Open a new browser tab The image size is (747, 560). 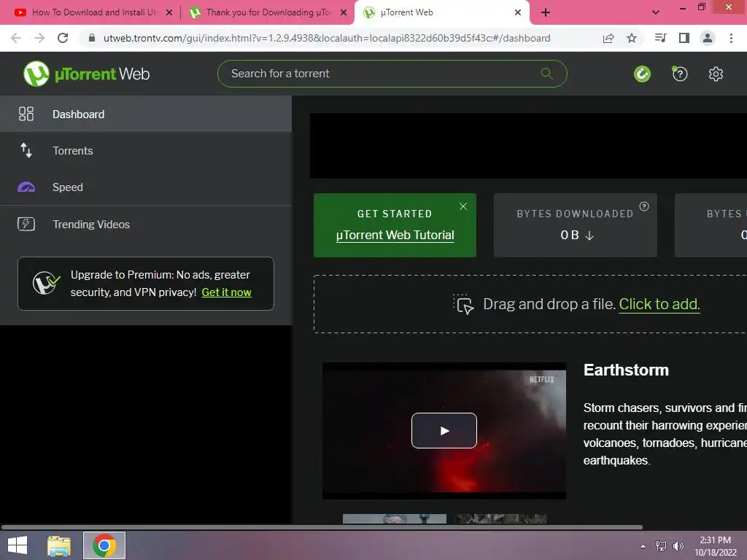pos(546,12)
